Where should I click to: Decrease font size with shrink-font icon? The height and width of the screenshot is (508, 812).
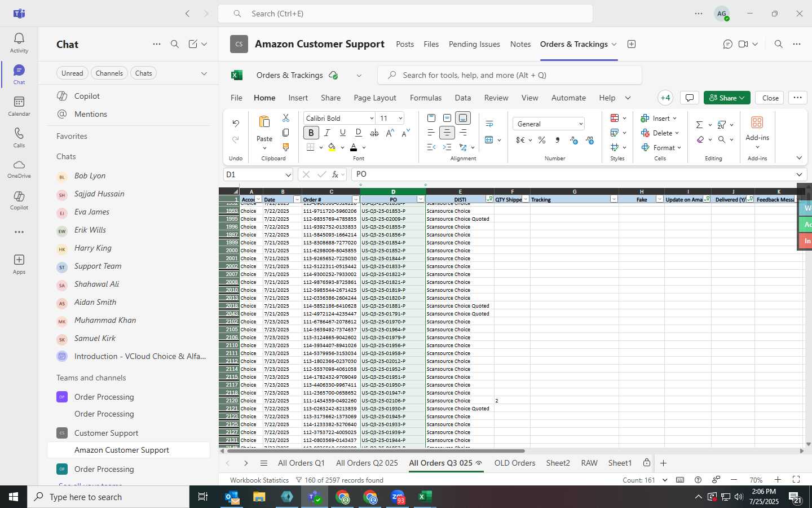406,133
